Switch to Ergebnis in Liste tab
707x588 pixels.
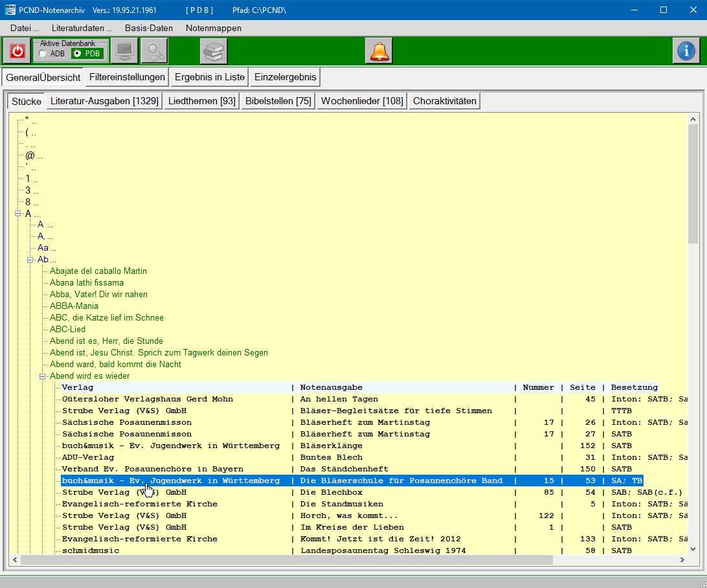210,76
